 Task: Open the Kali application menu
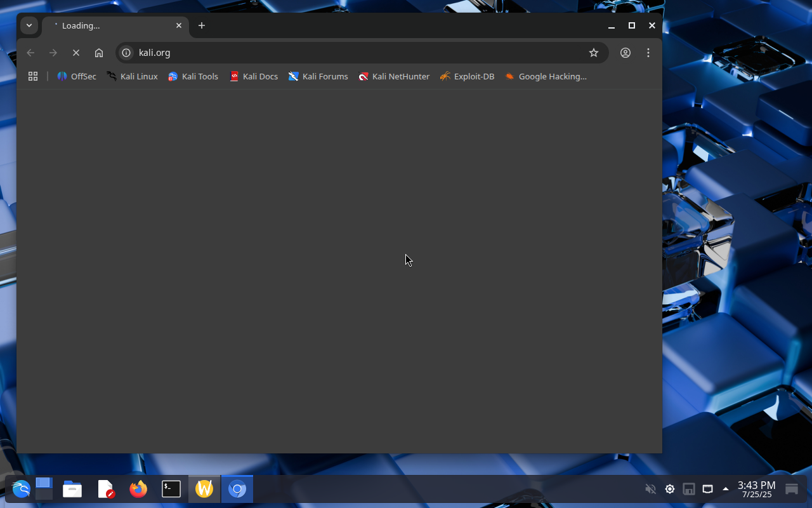(x=21, y=489)
